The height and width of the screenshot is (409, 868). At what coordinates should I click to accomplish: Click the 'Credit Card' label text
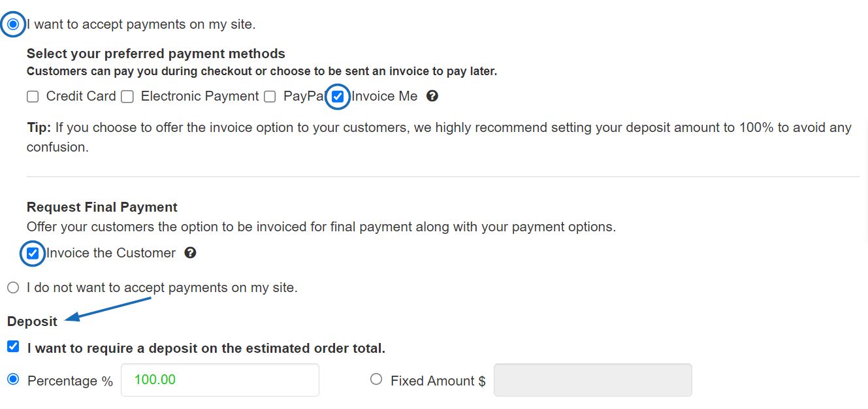pyautogui.click(x=81, y=96)
